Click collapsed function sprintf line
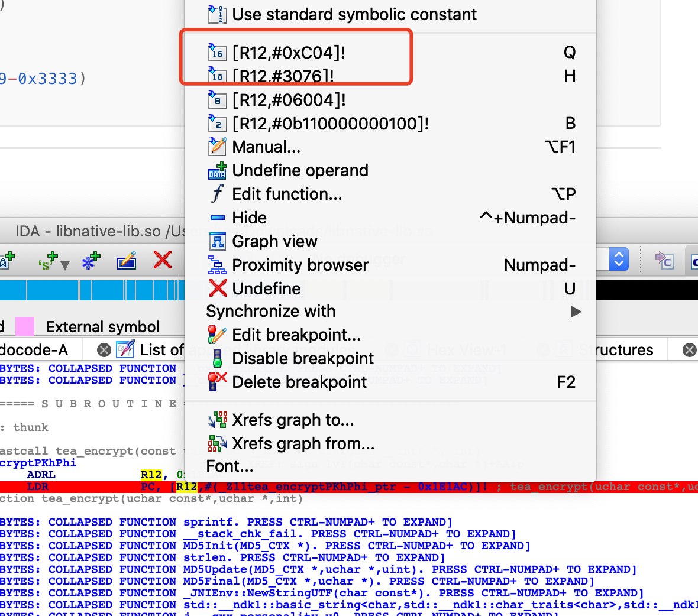The height and width of the screenshot is (616, 698). (226, 522)
